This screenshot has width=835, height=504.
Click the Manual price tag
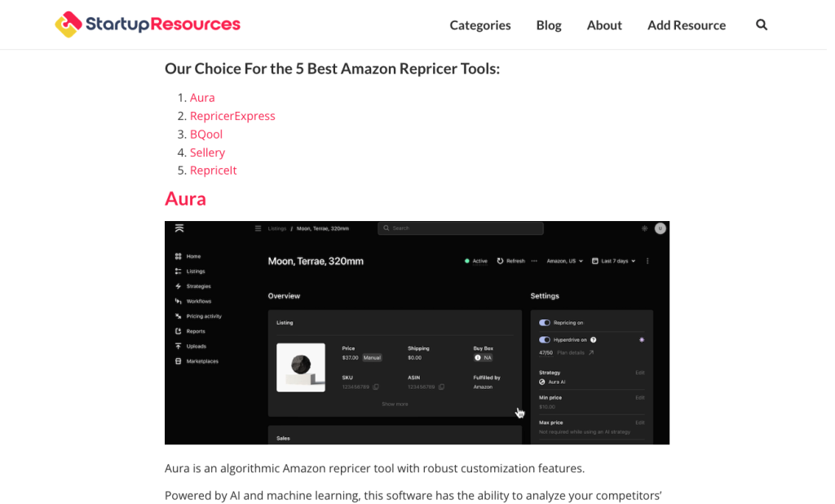(x=372, y=357)
